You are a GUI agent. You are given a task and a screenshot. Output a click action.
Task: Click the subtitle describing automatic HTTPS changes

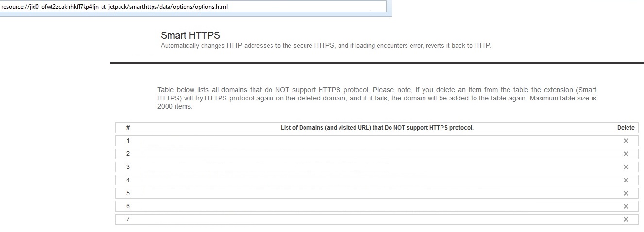point(326,46)
